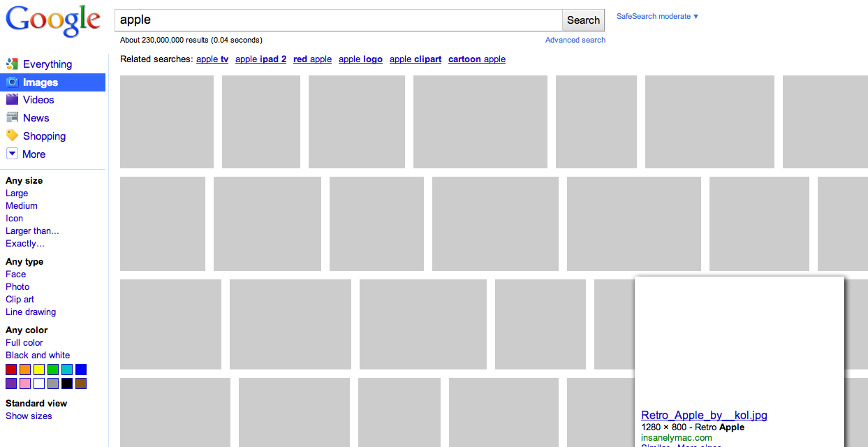Filter images by Large size
Image resolution: width=868 pixels, height=447 pixels.
coord(17,193)
